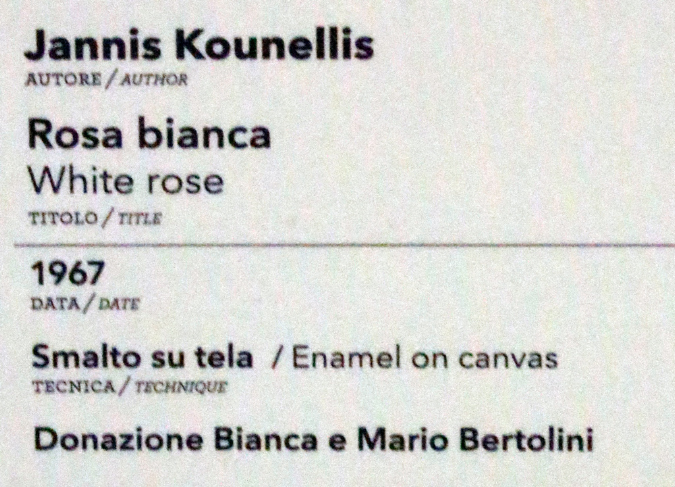This screenshot has height=487, width=675.
Task: Click the italic AUTHOR label
Action: point(154,80)
